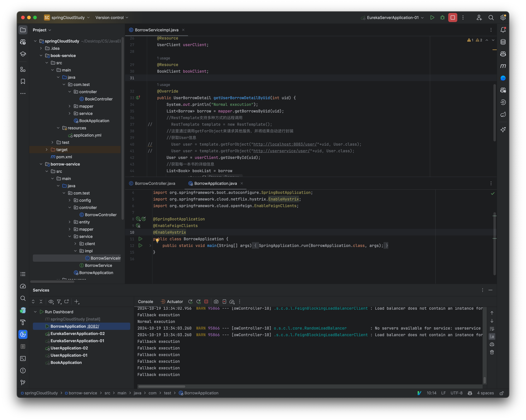Open the Database tool window
This screenshot has width=526, height=420.
[503, 42]
